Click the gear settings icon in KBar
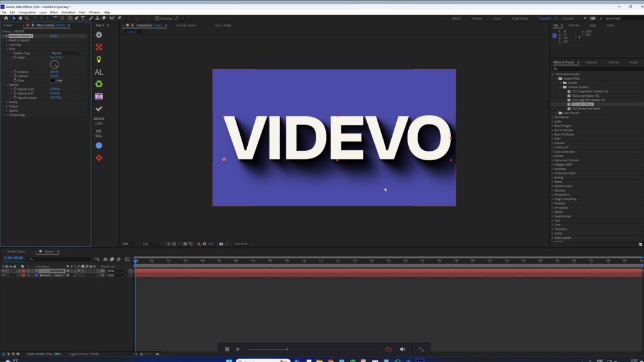 click(x=99, y=35)
